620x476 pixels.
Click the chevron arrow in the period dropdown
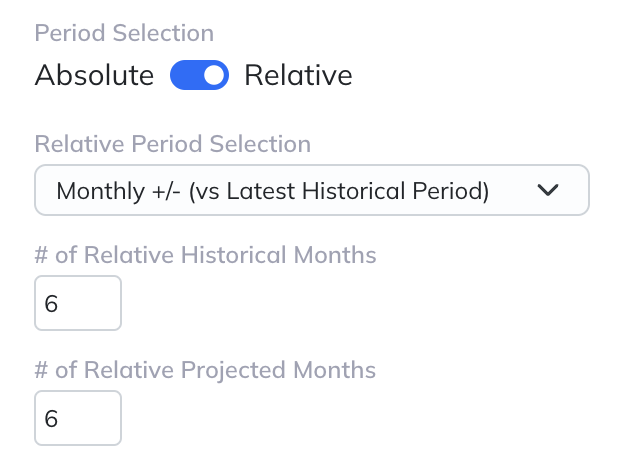click(x=548, y=190)
